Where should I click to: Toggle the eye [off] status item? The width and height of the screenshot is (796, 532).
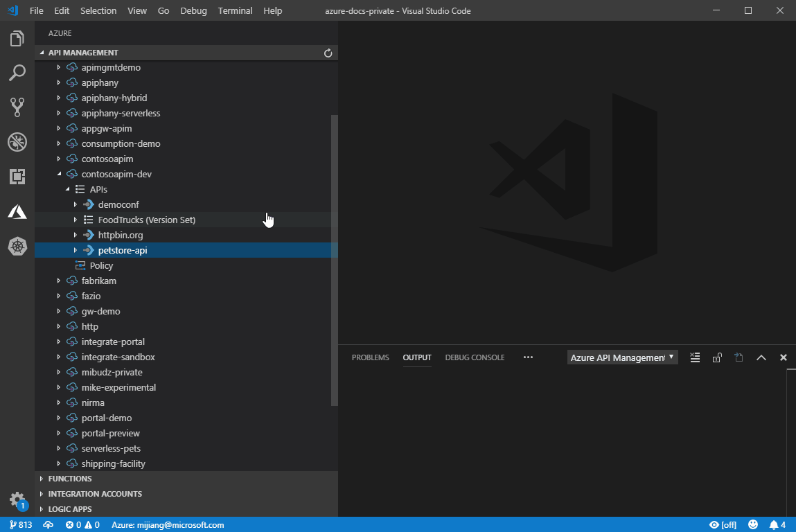point(723,525)
